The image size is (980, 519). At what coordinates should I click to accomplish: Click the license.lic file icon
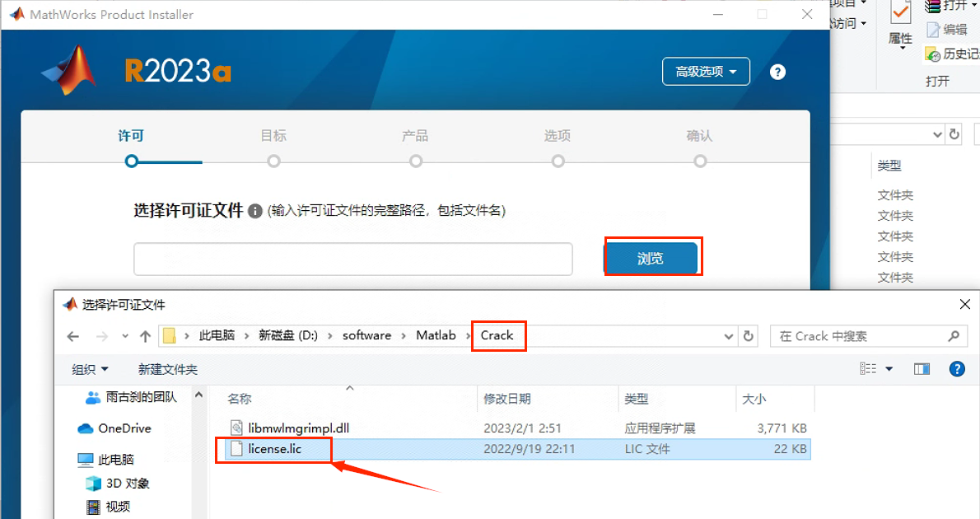pyautogui.click(x=236, y=449)
